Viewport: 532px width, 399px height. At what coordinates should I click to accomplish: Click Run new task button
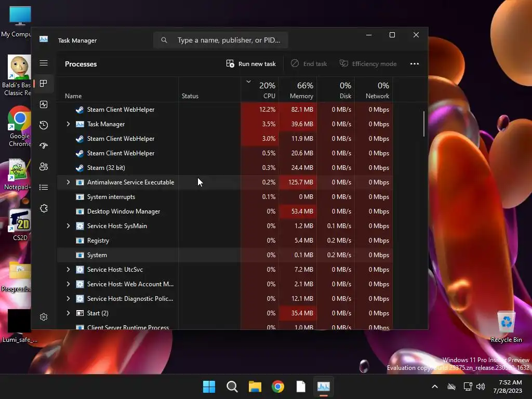251,64
